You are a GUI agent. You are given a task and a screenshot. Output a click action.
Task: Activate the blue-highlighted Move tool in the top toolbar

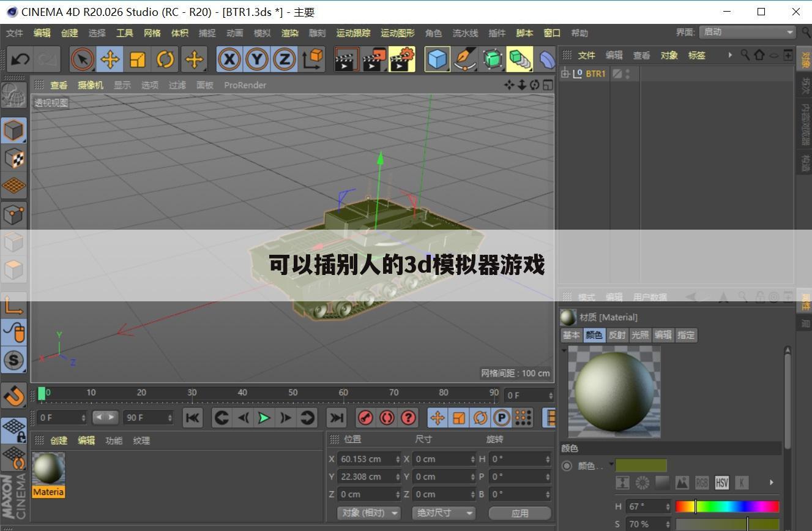click(110, 59)
